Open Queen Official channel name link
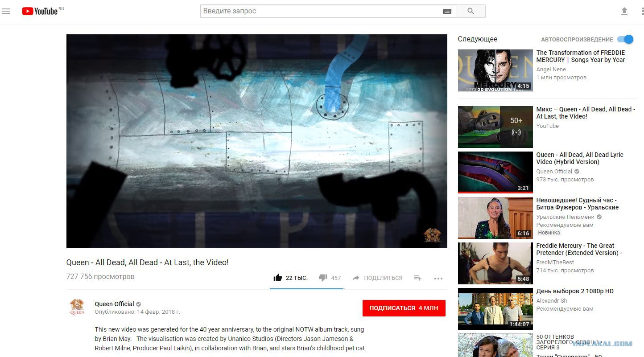 click(115, 304)
